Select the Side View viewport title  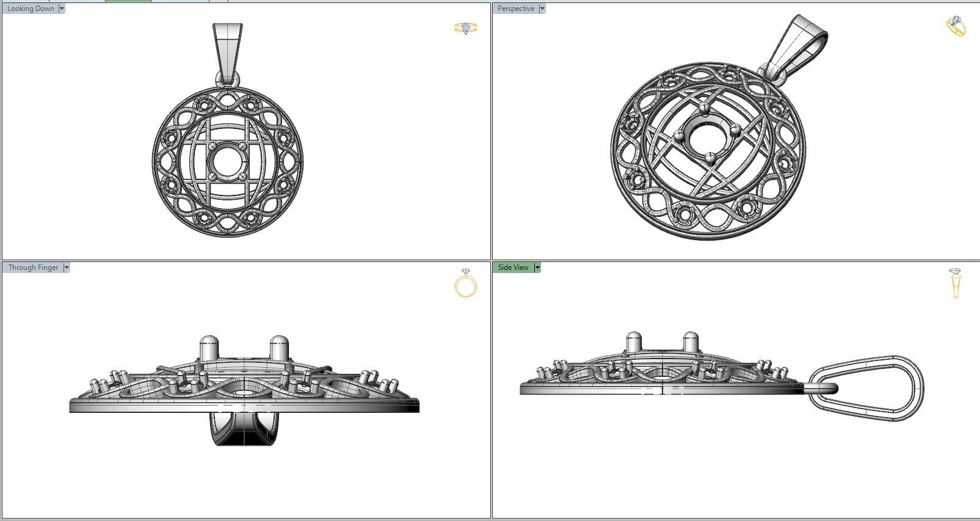pyautogui.click(x=513, y=268)
